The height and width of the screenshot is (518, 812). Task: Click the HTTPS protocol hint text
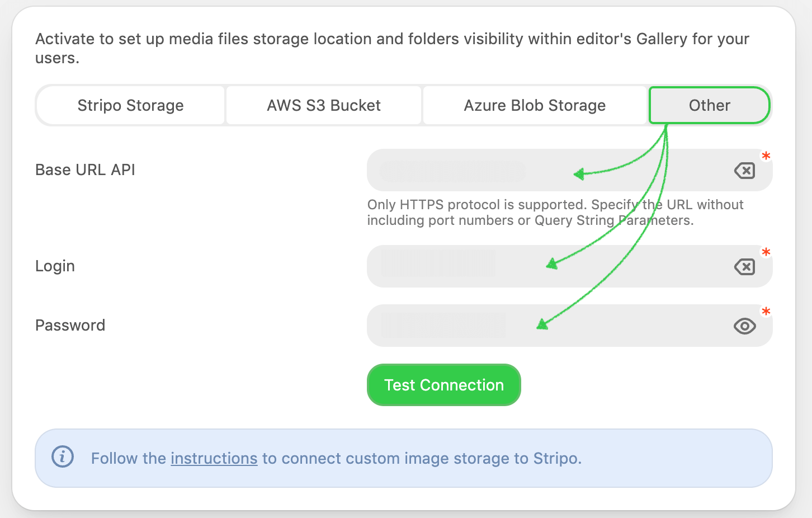coord(554,213)
